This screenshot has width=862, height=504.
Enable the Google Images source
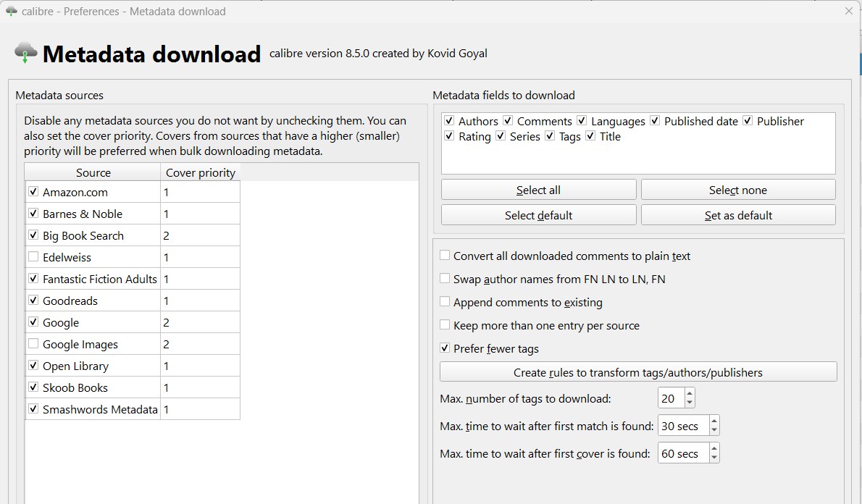point(33,343)
